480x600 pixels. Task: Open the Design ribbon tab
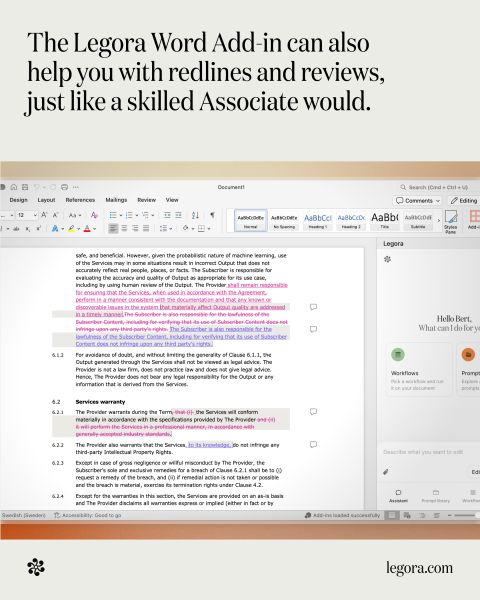pos(18,200)
